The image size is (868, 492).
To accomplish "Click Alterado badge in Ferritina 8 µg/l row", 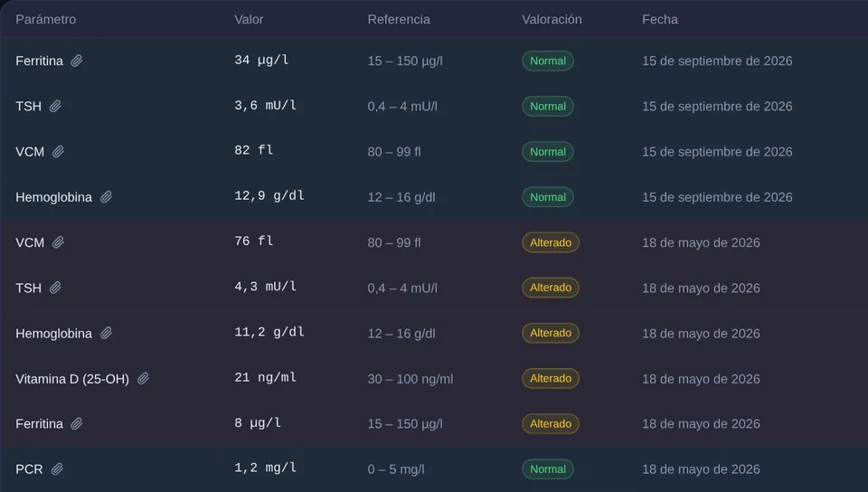I will click(x=551, y=424).
